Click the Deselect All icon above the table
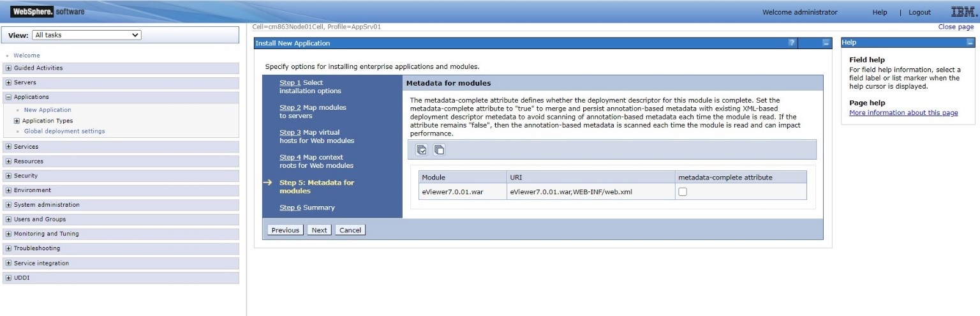This screenshot has height=316, width=980. point(439,150)
